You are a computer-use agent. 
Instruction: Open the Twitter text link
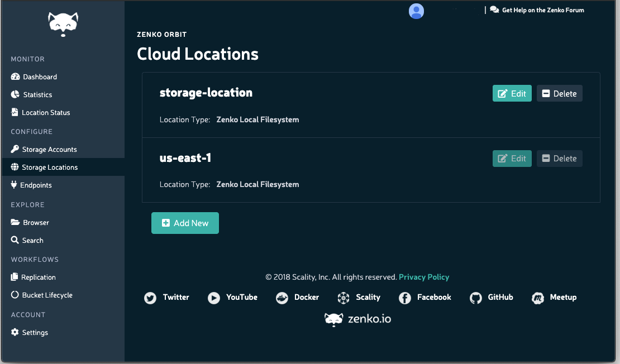coord(176,297)
